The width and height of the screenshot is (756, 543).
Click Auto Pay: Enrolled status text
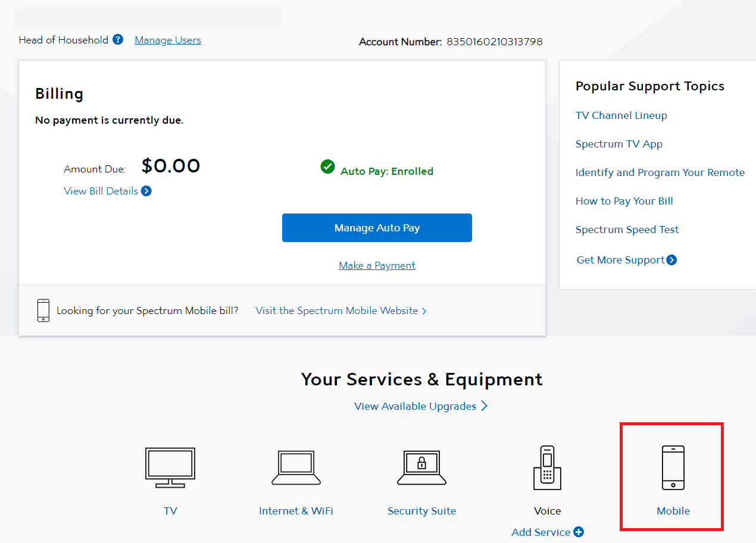[387, 171]
